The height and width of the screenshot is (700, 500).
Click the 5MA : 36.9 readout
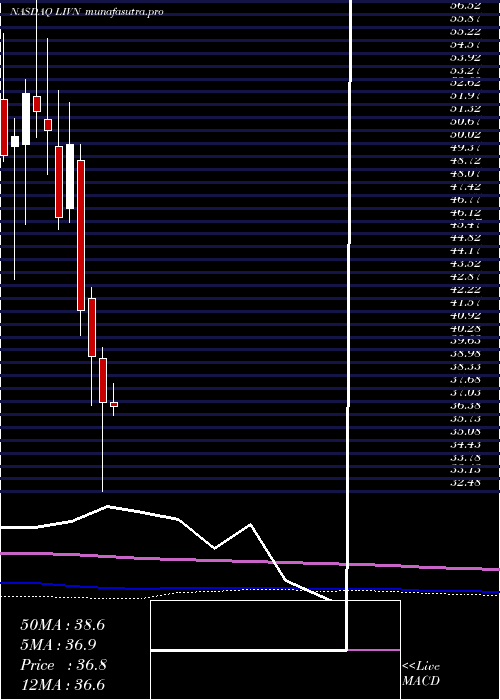pyautogui.click(x=58, y=645)
